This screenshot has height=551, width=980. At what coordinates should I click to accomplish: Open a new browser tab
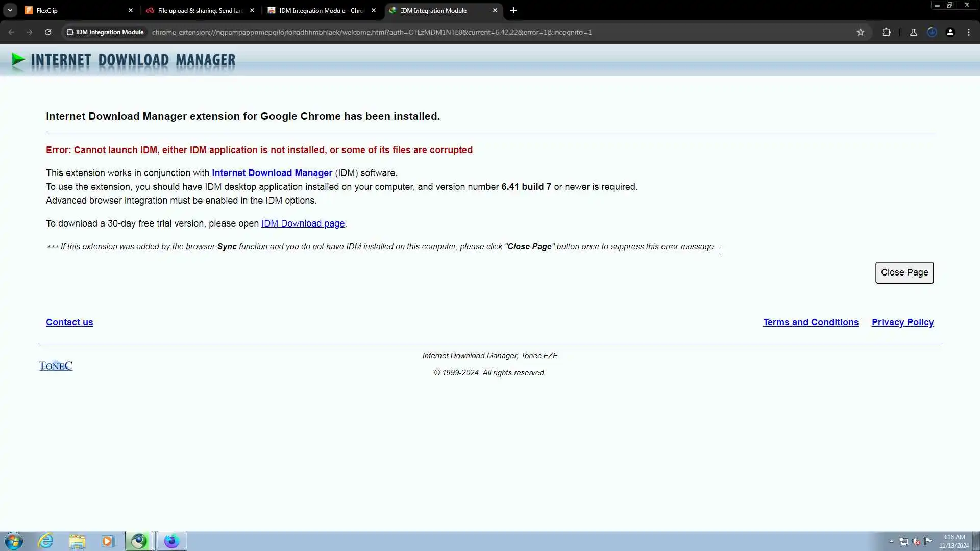tap(513, 10)
